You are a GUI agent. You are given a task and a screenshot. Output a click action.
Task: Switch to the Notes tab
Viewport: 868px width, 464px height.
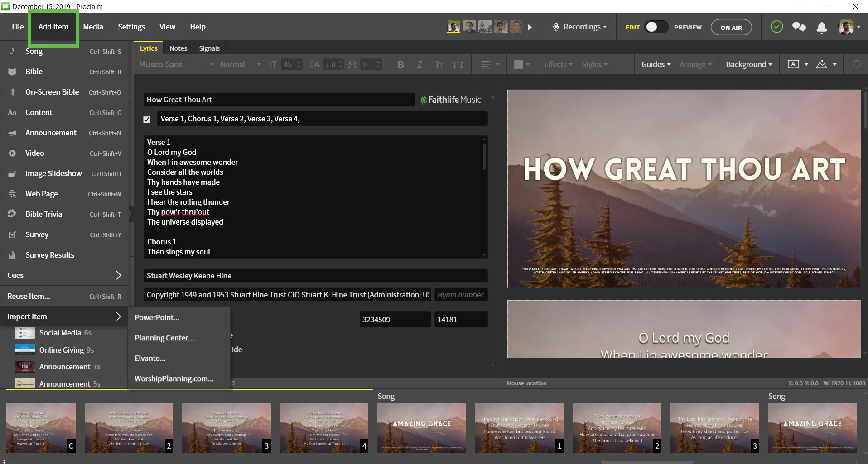pyautogui.click(x=178, y=48)
